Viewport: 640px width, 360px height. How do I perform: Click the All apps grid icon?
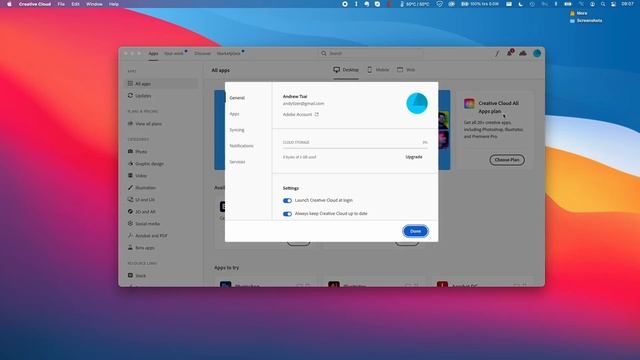(x=130, y=84)
